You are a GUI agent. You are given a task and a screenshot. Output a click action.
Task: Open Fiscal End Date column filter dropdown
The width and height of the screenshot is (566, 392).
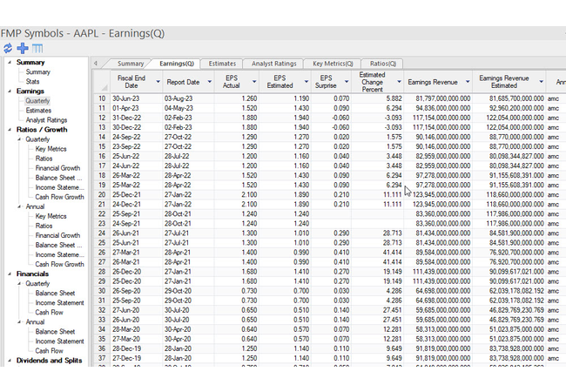pos(158,82)
